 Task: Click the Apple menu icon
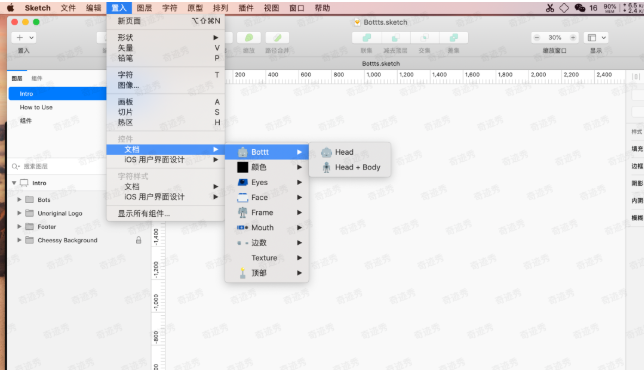[x=10, y=8]
